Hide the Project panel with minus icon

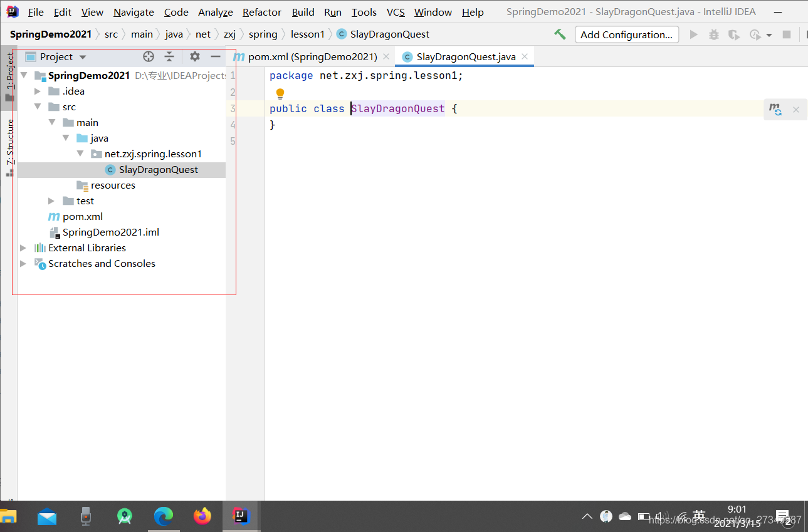point(216,56)
